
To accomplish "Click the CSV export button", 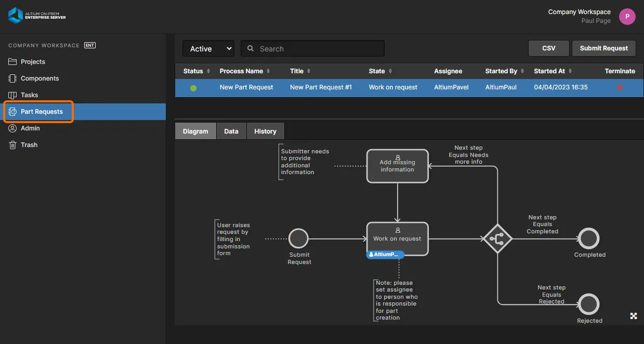I will coord(549,48).
